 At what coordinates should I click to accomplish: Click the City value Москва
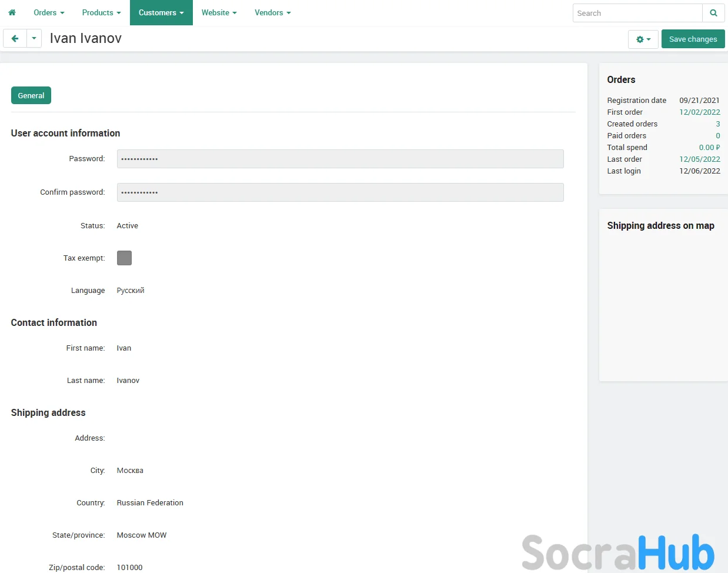click(130, 470)
